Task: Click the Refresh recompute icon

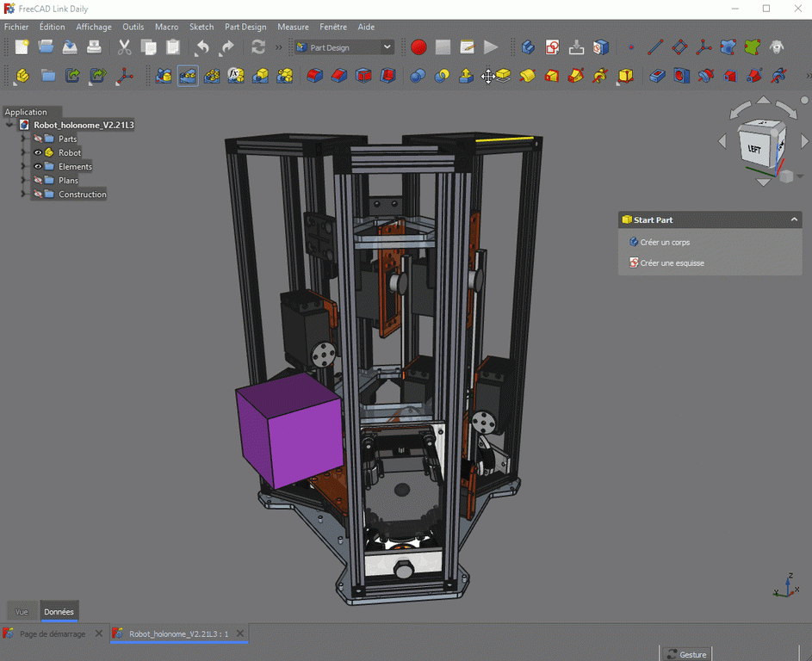Action: [258, 47]
